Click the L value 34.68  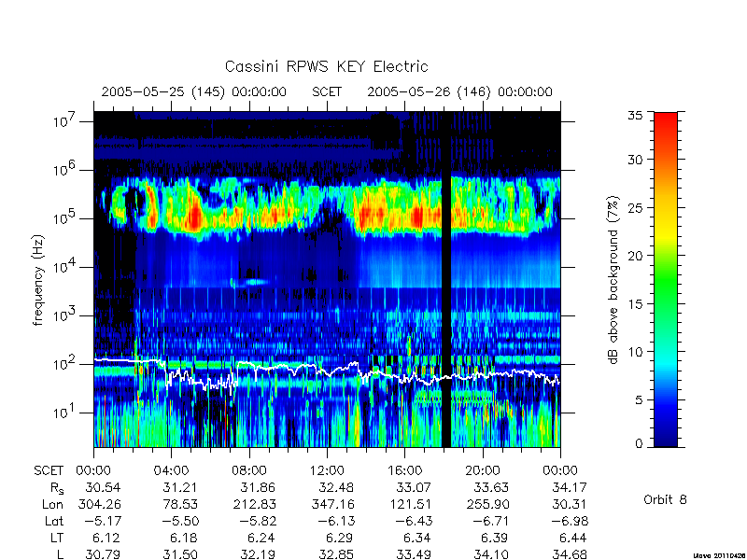point(570,554)
